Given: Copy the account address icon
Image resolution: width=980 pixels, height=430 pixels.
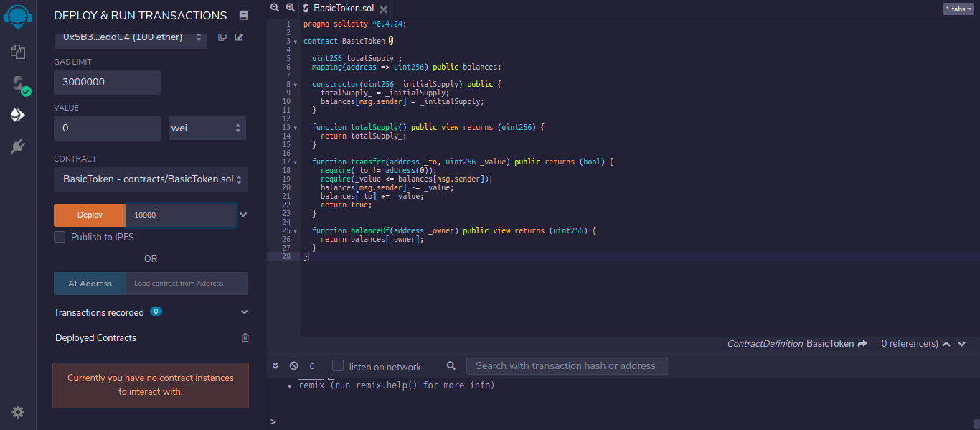Looking at the screenshot, I should pyautogui.click(x=222, y=37).
